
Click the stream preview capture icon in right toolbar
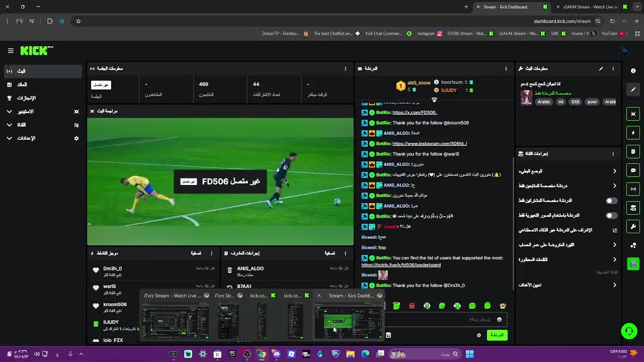(x=633, y=114)
